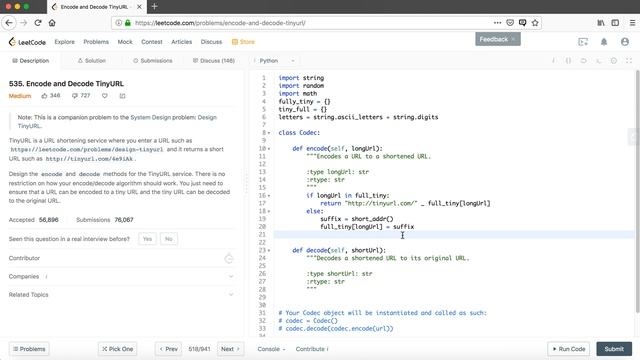The height and width of the screenshot is (360, 640).
Task: Dislike the problem with thumbs-down icon
Action: click(74, 96)
